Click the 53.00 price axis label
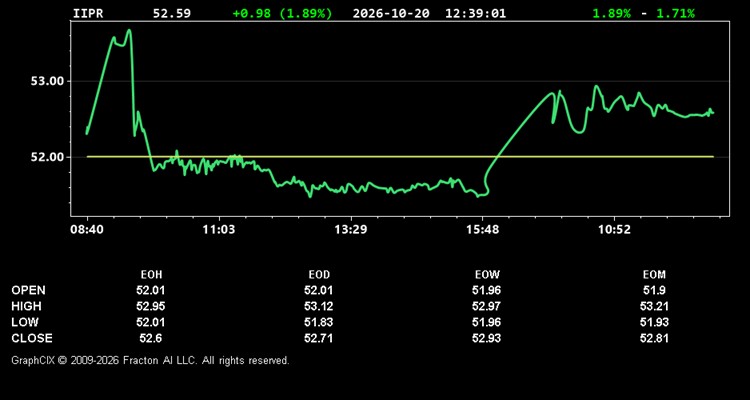This screenshot has width=750, height=400. [x=47, y=81]
